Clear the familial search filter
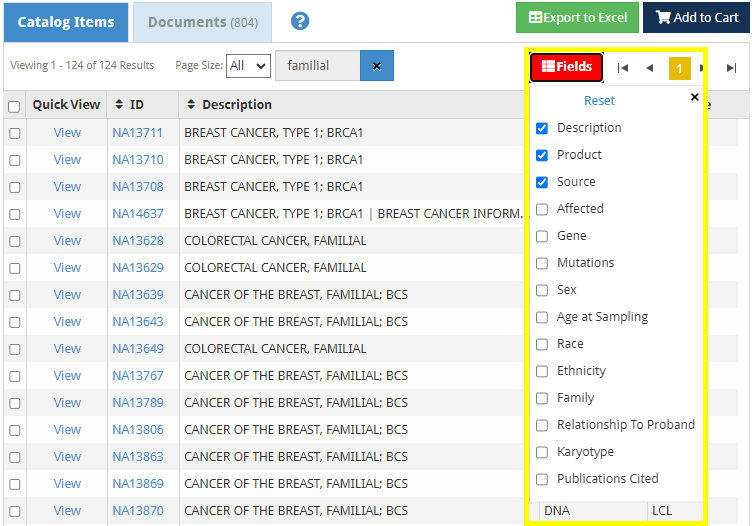Image resolution: width=752 pixels, height=526 pixels. click(377, 66)
